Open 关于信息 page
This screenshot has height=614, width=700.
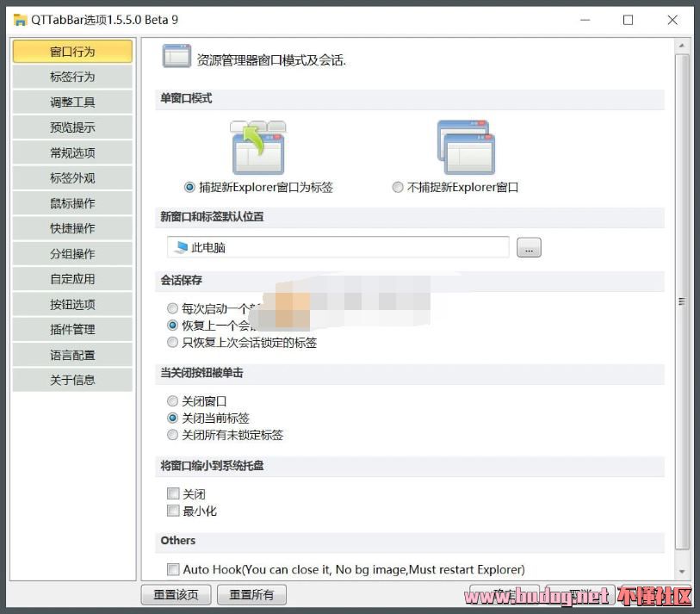pos(72,380)
